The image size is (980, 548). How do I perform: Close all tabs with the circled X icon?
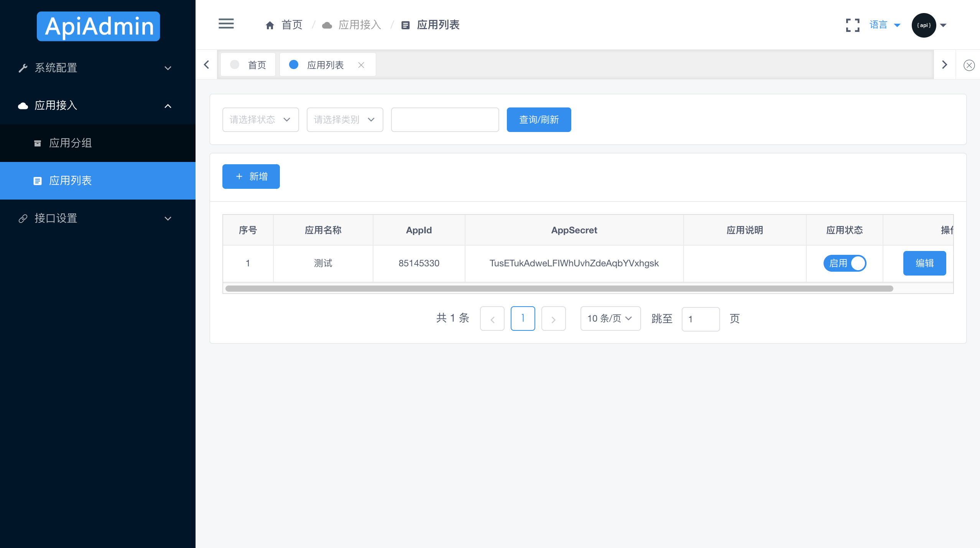969,65
